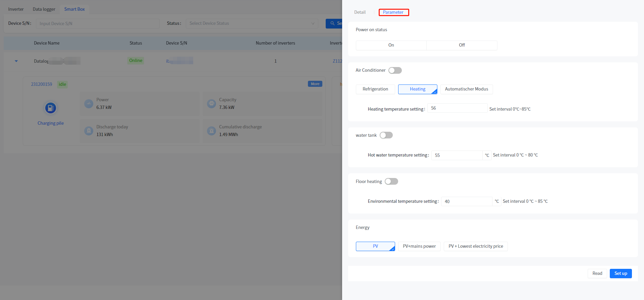The height and width of the screenshot is (300, 644).
Task: Turn on the Floor heating switch
Action: [x=391, y=182]
